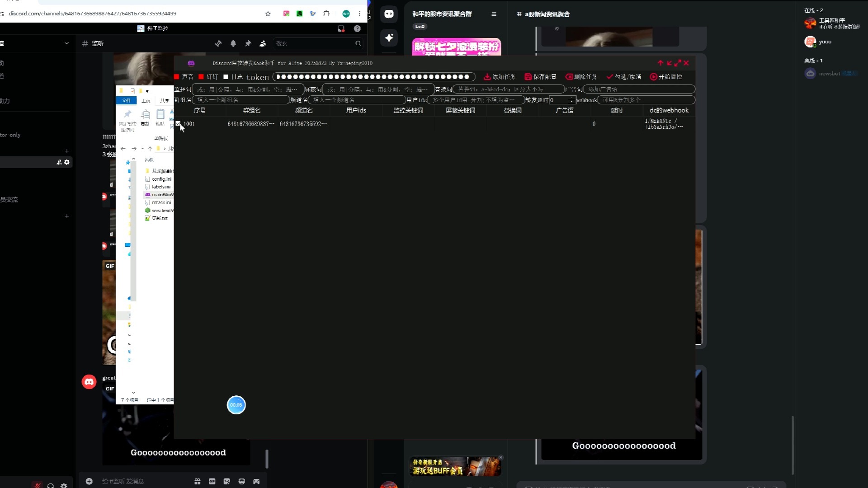Click the channel id cell 64816736735592
The image size is (868, 488).
(x=303, y=124)
